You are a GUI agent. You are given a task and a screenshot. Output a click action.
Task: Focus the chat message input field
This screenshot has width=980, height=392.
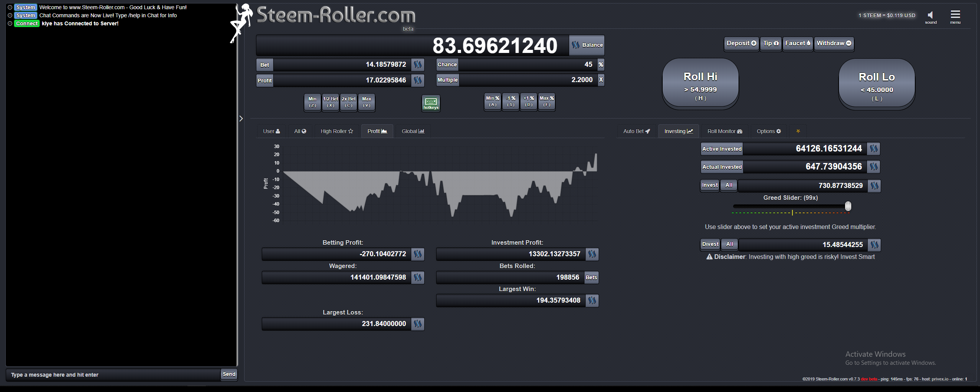[x=113, y=375]
